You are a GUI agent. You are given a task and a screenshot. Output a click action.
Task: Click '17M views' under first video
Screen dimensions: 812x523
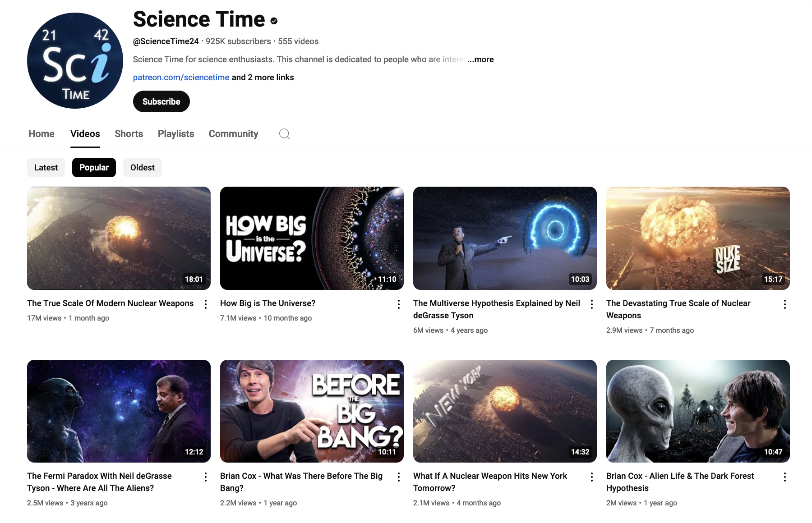pyautogui.click(x=44, y=318)
